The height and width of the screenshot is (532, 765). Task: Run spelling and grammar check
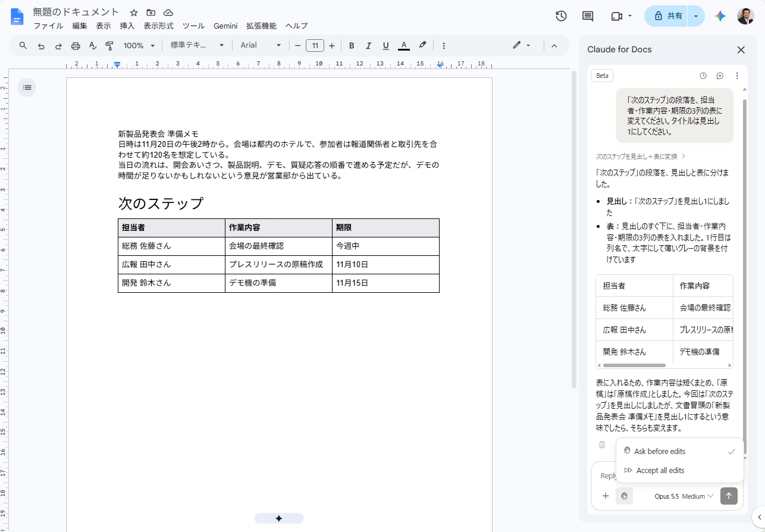pyautogui.click(x=93, y=45)
